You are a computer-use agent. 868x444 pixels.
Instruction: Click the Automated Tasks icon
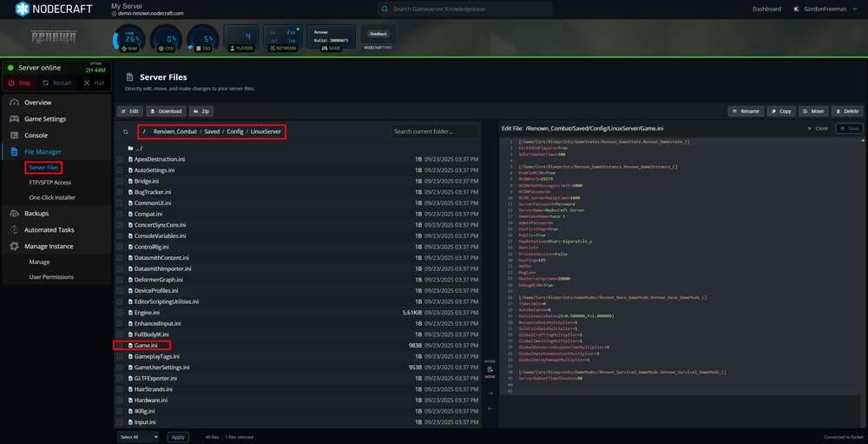15,229
